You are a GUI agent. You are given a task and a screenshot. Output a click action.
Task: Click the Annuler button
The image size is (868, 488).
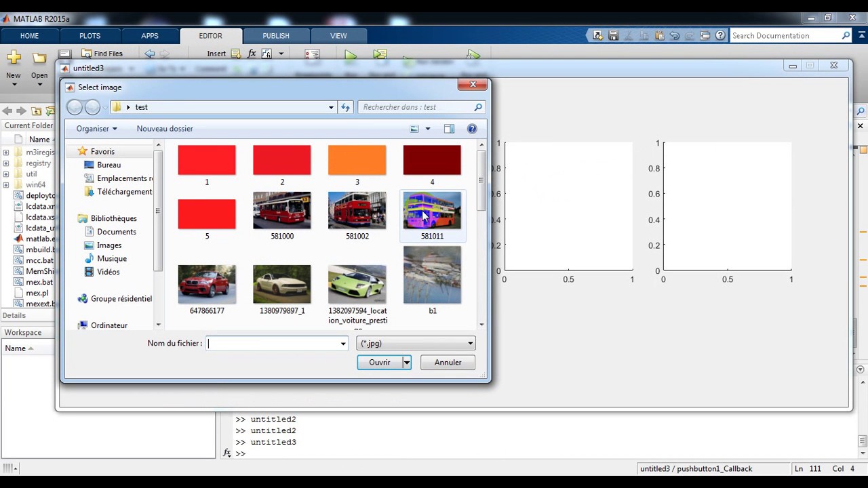coord(448,363)
